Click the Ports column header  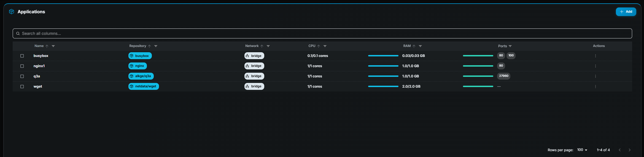[x=502, y=46]
